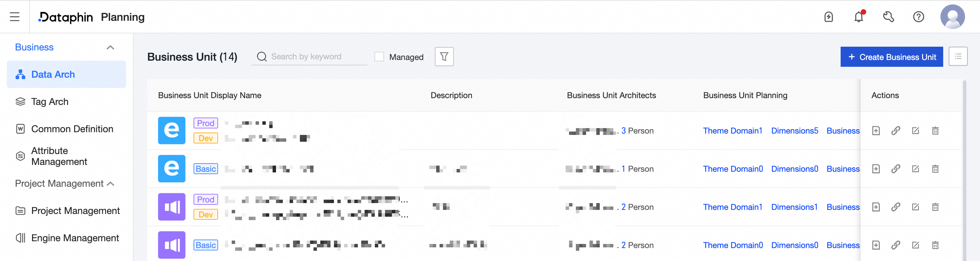
Task: Click the wrench tools icon in header
Action: [x=888, y=17]
